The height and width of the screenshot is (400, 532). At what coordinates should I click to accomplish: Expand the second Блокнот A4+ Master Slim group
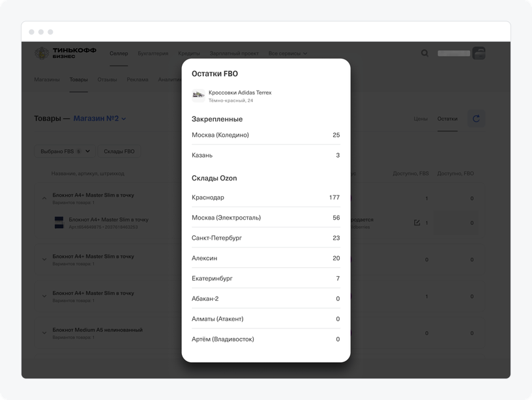tap(44, 260)
